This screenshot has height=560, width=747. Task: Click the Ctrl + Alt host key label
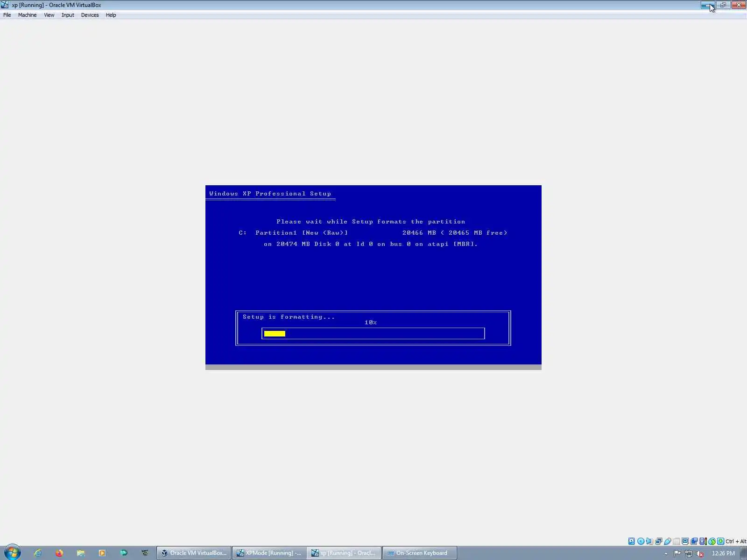click(736, 541)
